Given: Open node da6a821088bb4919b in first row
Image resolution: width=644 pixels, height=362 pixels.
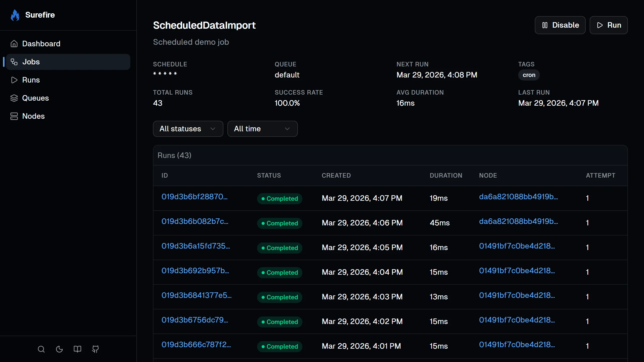Looking at the screenshot, I should pyautogui.click(x=518, y=197).
